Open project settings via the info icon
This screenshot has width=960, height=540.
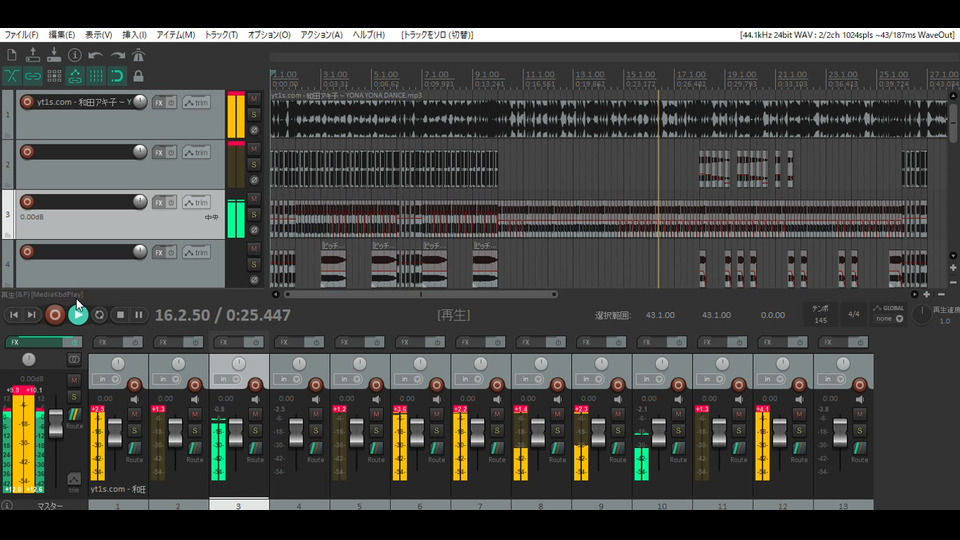(x=75, y=55)
